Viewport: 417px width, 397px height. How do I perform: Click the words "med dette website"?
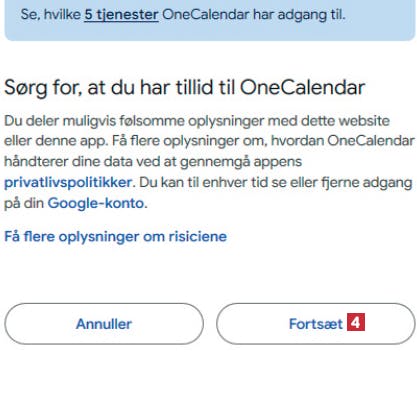pyautogui.click(x=329, y=121)
